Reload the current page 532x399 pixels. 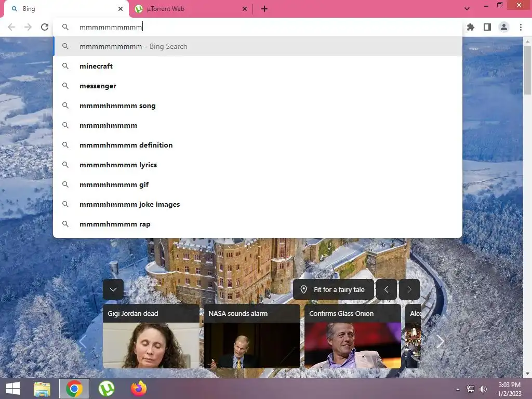pos(45,27)
